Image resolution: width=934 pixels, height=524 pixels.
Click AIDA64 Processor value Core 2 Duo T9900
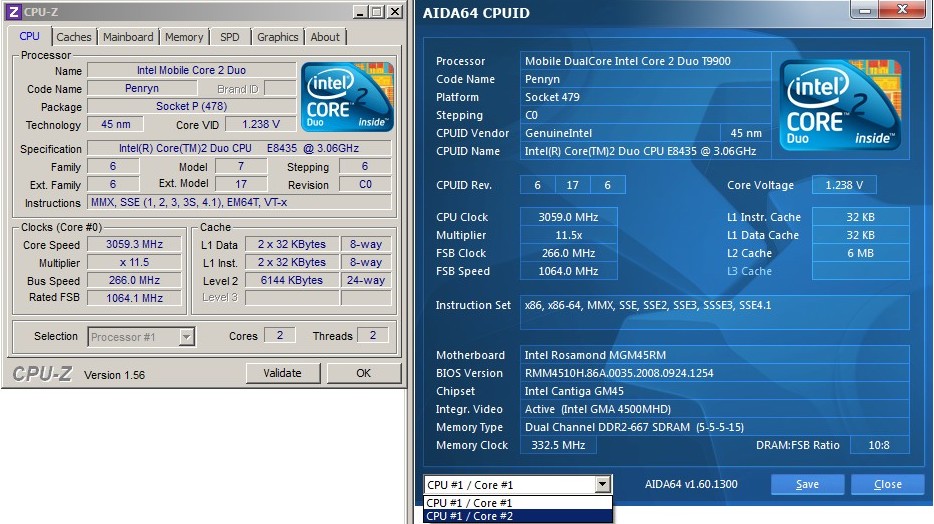coord(646,61)
